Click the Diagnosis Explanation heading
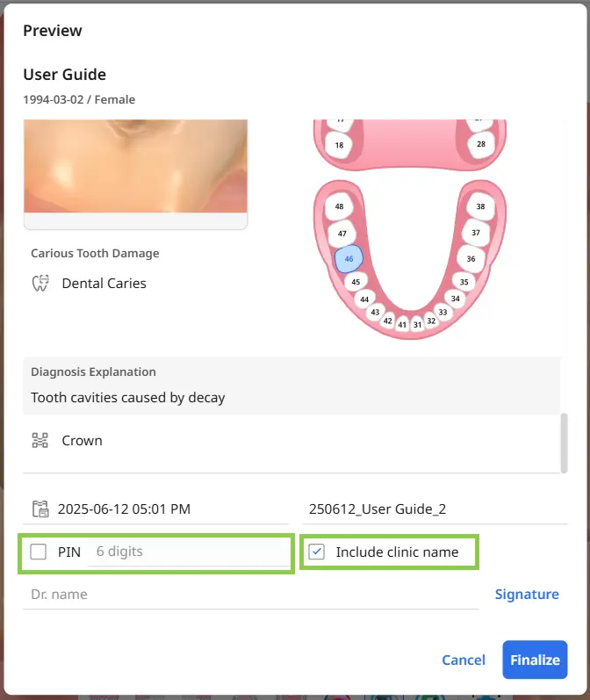Image resolution: width=590 pixels, height=700 pixels. [x=93, y=372]
